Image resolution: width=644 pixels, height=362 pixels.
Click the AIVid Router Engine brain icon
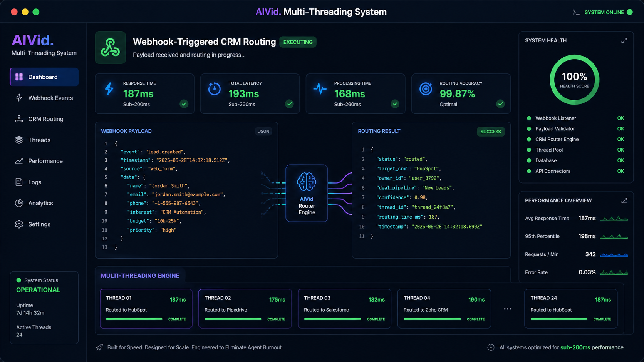307,182
